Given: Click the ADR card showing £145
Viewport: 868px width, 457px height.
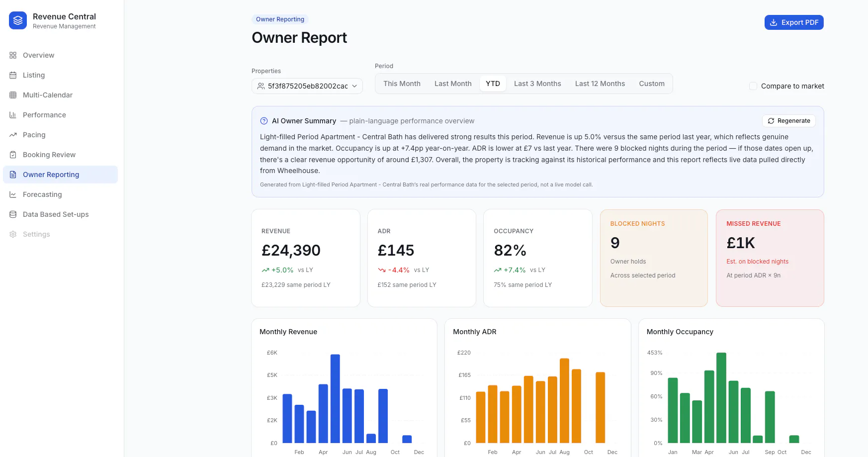Looking at the screenshot, I should tap(422, 258).
